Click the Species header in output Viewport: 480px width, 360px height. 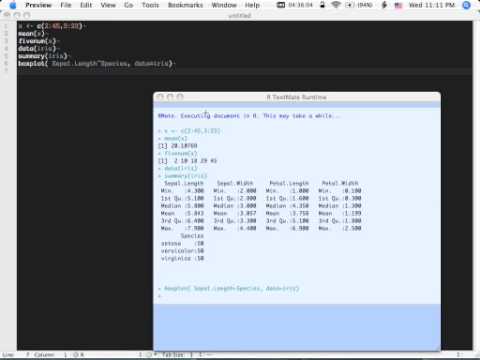point(192,236)
